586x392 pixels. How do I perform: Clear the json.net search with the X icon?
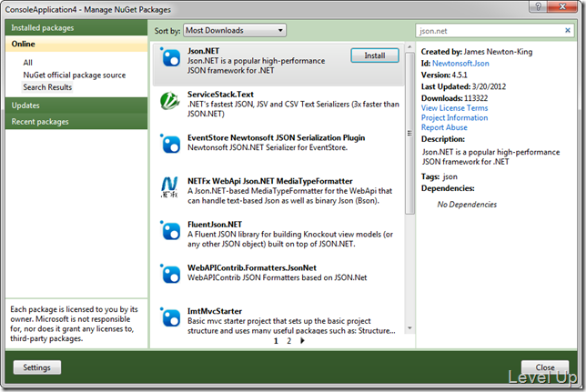pyautogui.click(x=567, y=30)
